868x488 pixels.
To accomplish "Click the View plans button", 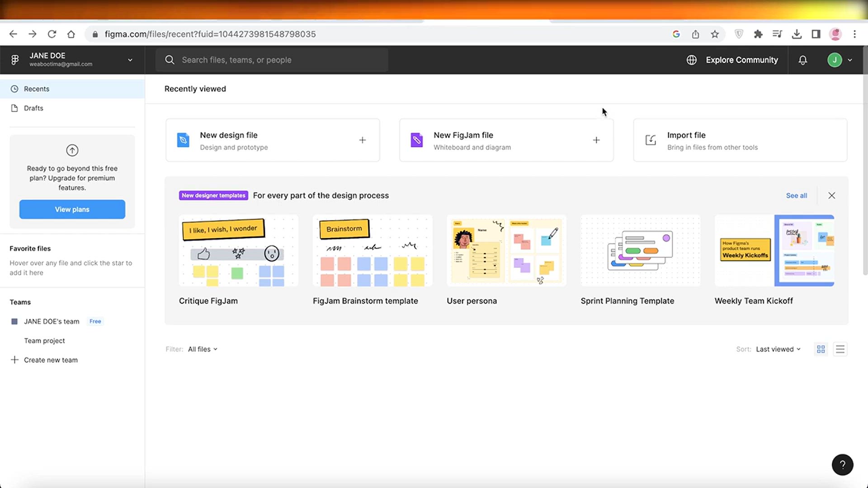I will 72,209.
